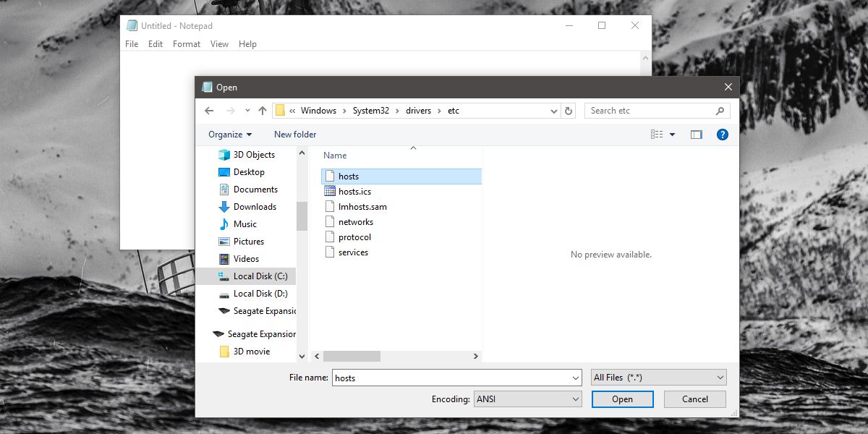Image resolution: width=868 pixels, height=434 pixels.
Task: Open dialog Help question mark
Action: click(722, 135)
